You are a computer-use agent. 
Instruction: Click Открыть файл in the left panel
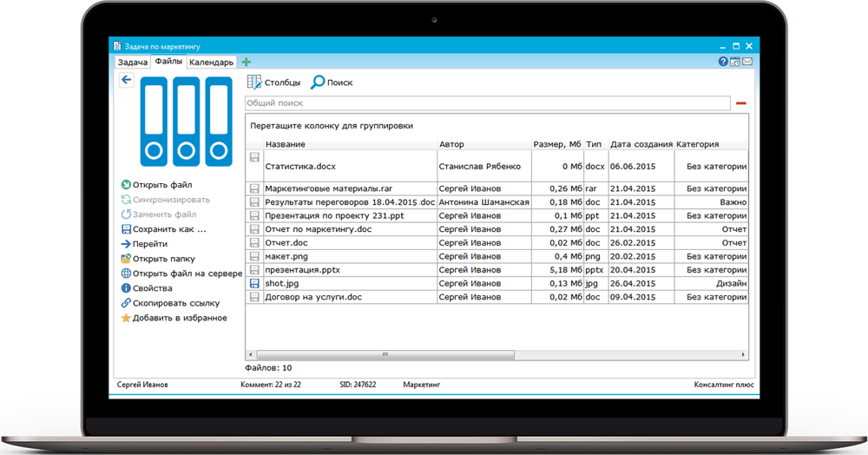click(162, 185)
